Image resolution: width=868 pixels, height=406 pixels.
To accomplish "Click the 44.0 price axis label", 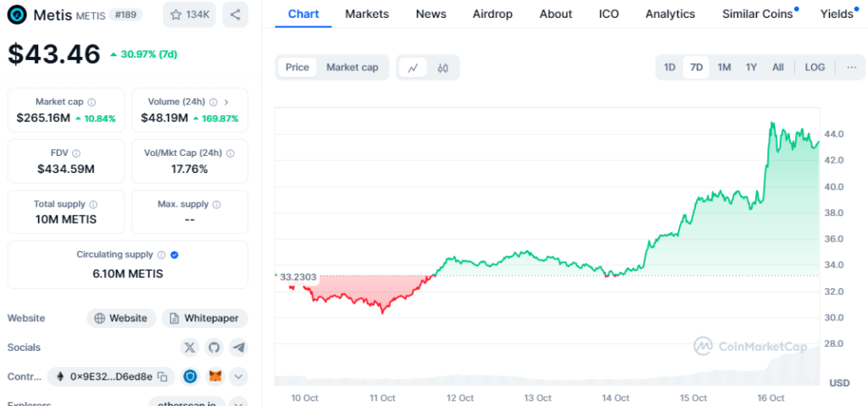I will point(833,134).
